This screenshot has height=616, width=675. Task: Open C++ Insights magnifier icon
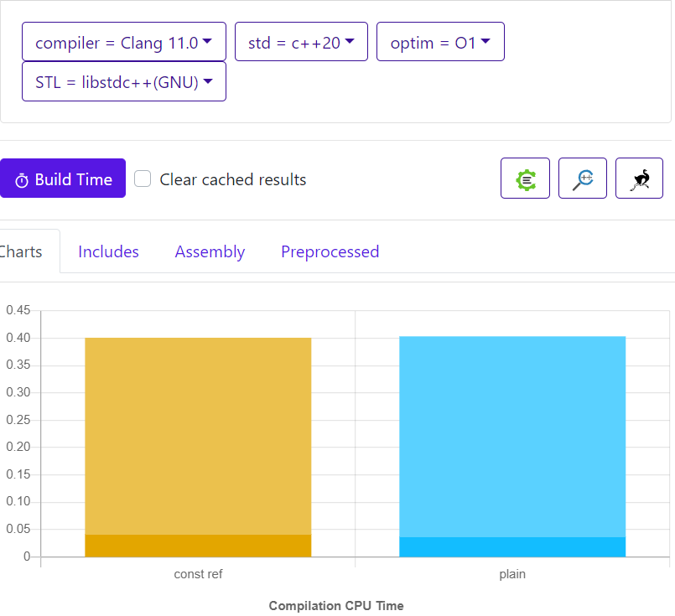pyautogui.click(x=583, y=179)
